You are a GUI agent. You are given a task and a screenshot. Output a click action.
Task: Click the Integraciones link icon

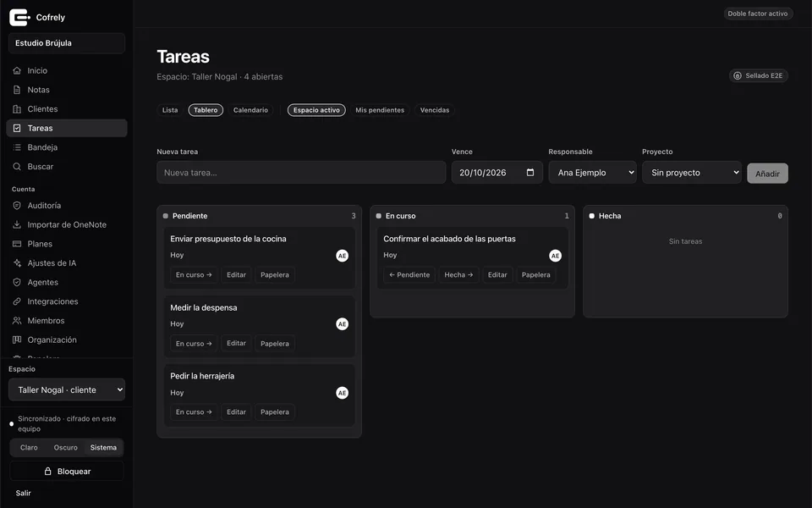click(17, 301)
